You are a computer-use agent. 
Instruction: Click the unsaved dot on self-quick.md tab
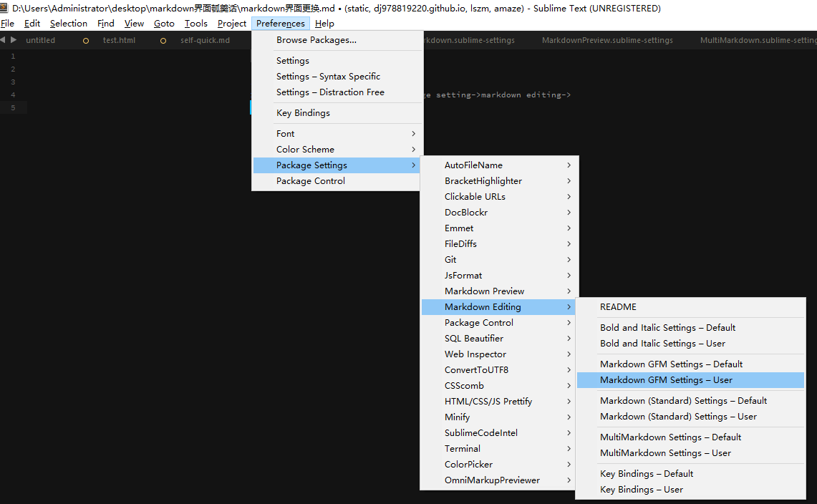click(x=163, y=41)
